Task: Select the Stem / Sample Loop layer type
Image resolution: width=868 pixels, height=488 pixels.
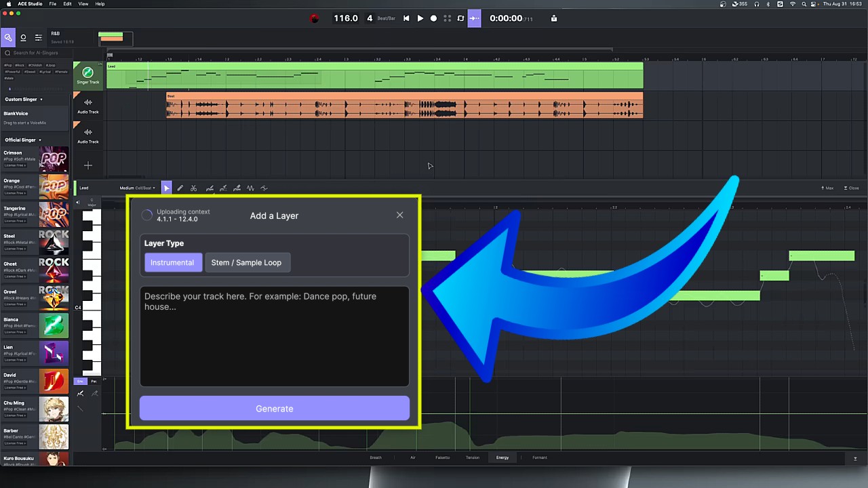Action: (246, 262)
